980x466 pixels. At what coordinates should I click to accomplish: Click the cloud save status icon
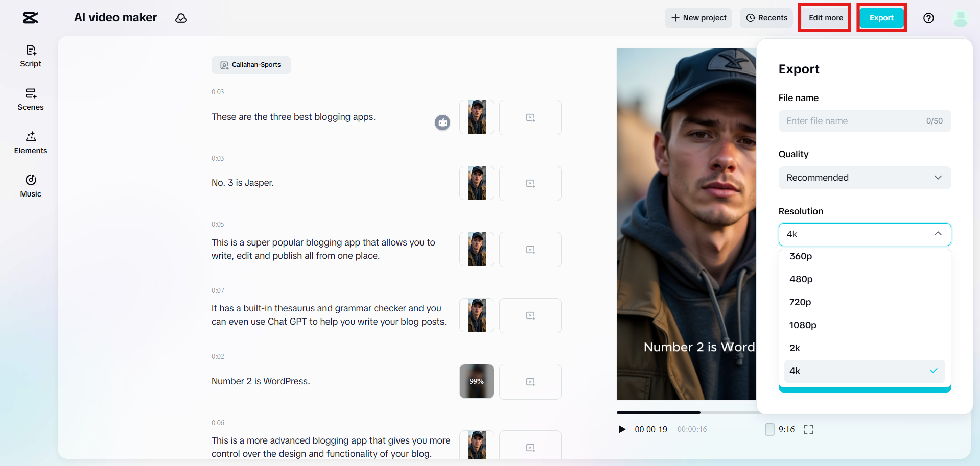point(181,18)
